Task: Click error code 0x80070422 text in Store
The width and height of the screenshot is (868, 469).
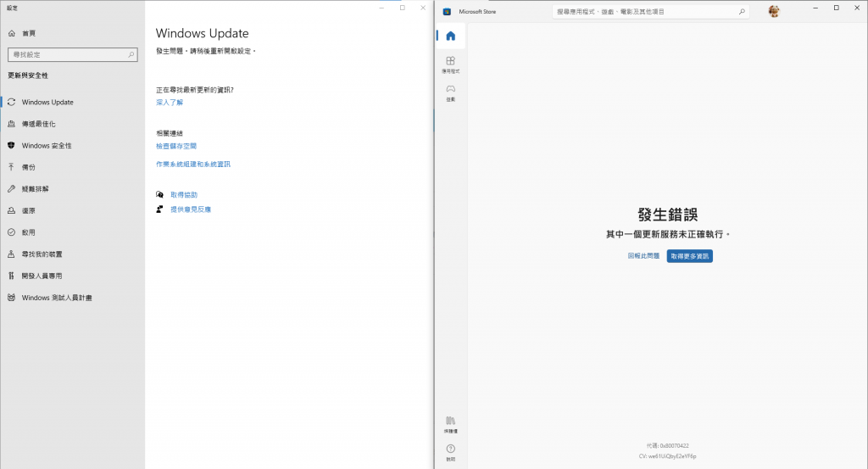Action: [x=668, y=446]
